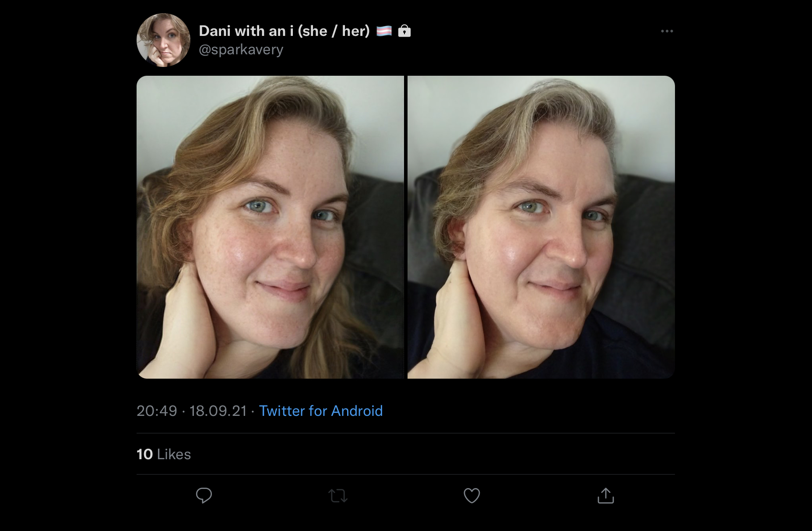This screenshot has height=531, width=812.
Task: Open the three-dot more options menu
Action: (x=667, y=31)
